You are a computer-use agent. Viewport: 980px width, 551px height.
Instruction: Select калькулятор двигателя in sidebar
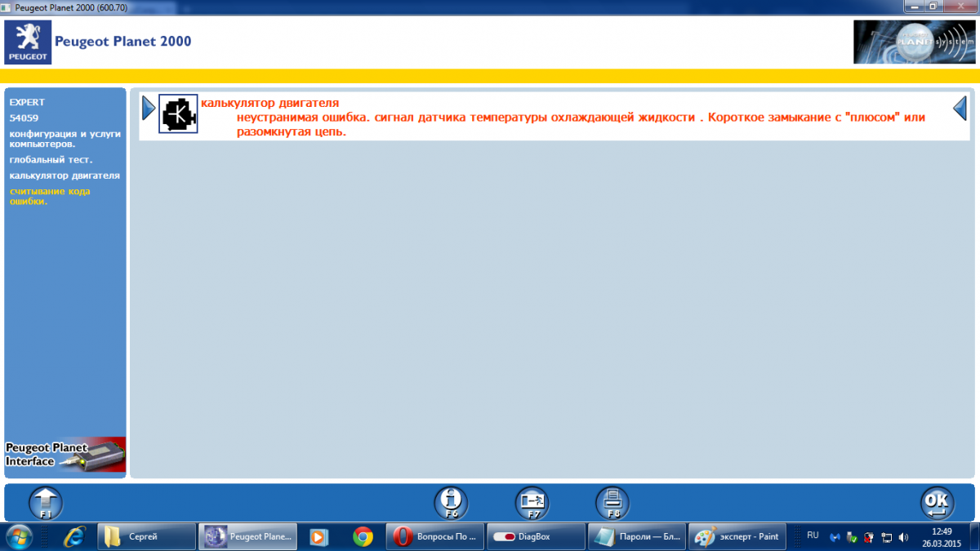(x=65, y=176)
